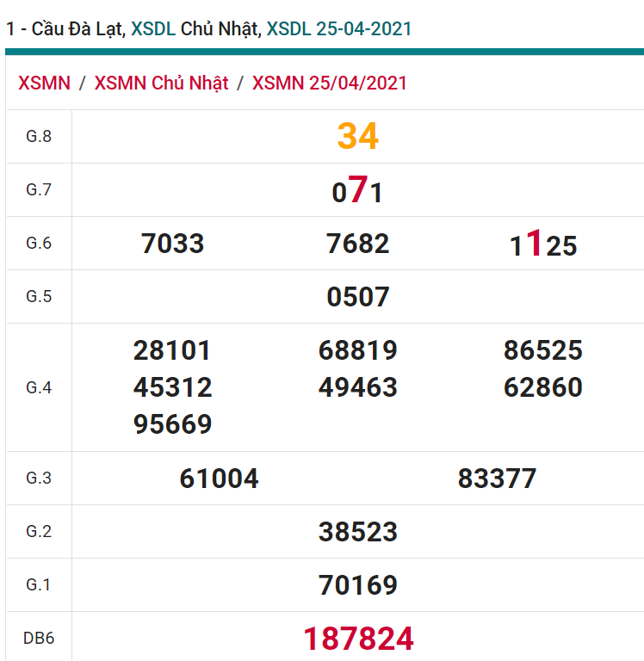Click the red special prize 187824
This screenshot has height=661, width=644.
click(358, 639)
